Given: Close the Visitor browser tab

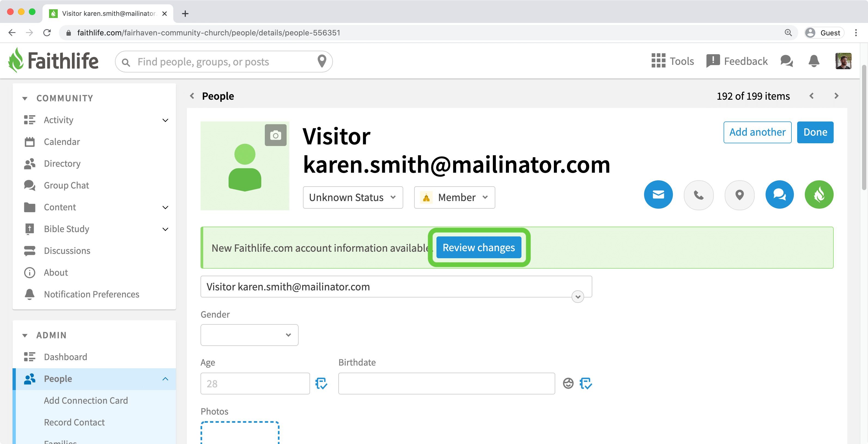Looking at the screenshot, I should (165, 13).
